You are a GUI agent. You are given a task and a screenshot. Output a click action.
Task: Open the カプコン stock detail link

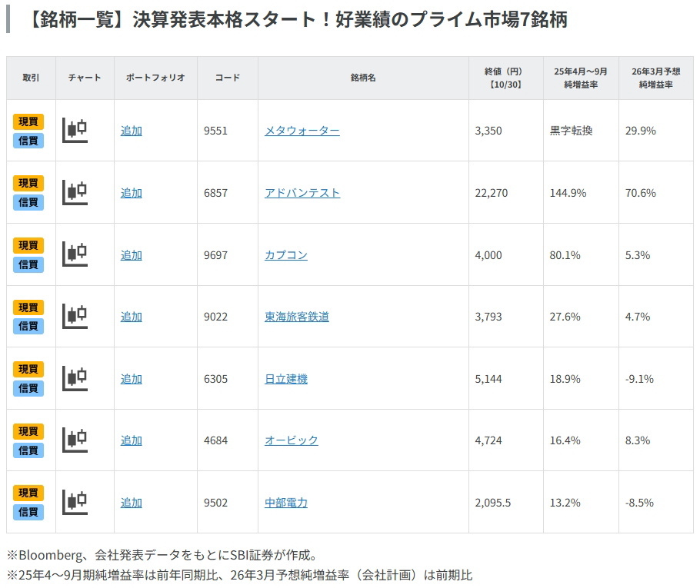point(285,254)
